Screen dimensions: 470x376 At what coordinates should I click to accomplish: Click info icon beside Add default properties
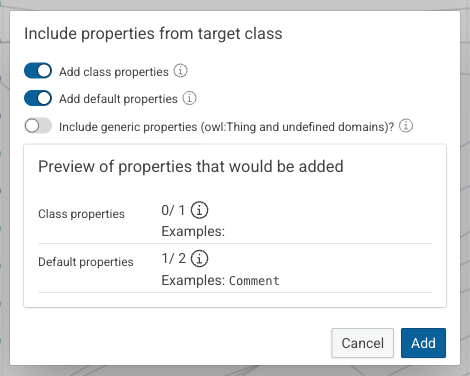tap(189, 98)
